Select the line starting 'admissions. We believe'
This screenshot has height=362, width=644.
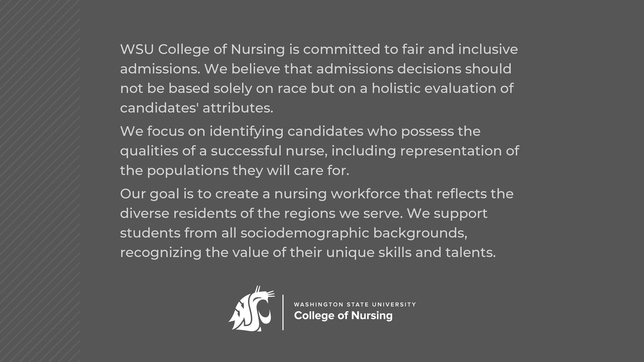(x=316, y=69)
